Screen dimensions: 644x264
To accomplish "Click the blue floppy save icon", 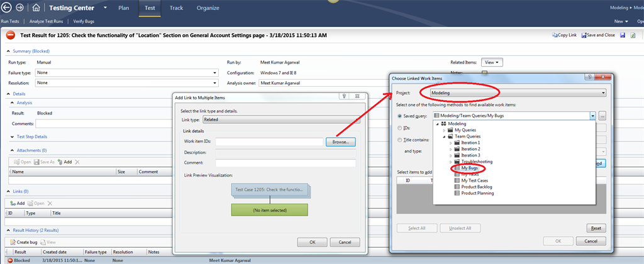I will [x=623, y=35].
